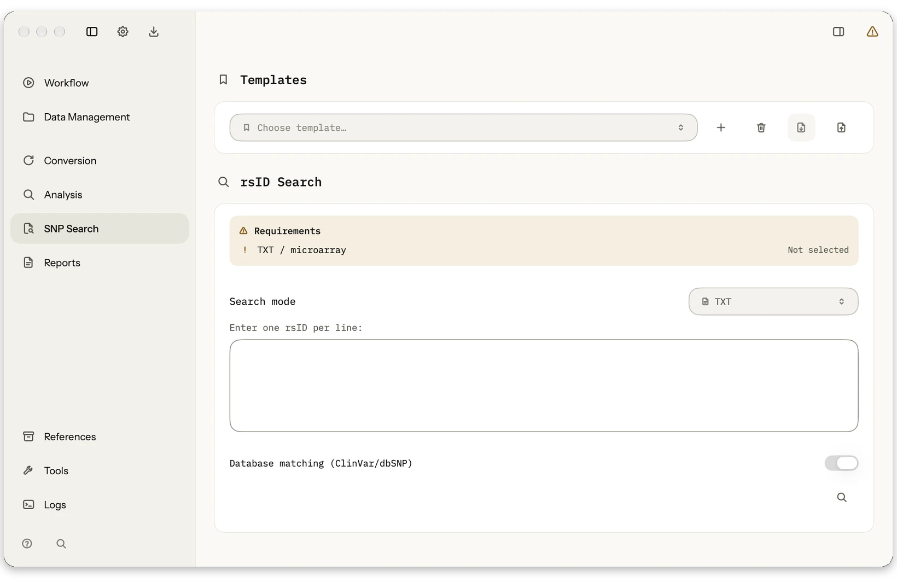
Task: Open Workflow section
Action: pyautogui.click(x=100, y=83)
